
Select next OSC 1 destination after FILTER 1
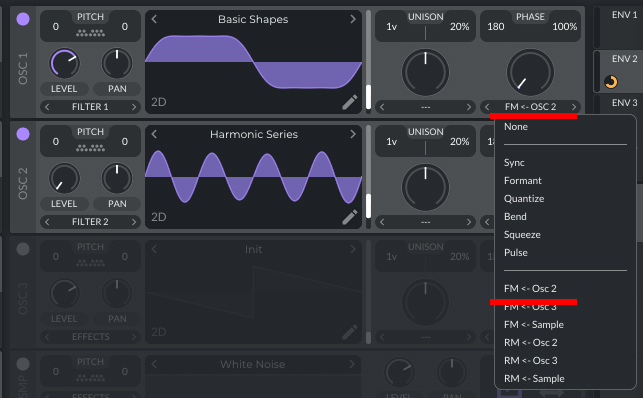pyautogui.click(x=134, y=107)
